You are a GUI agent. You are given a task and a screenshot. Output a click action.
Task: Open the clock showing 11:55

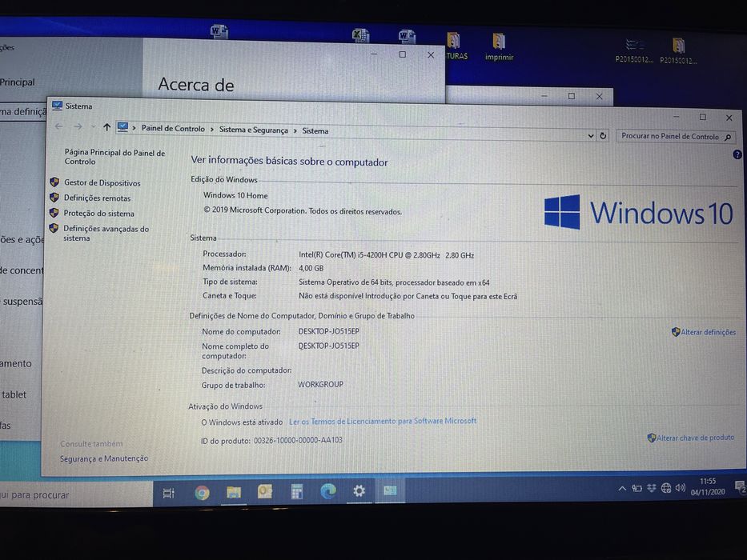point(708,486)
